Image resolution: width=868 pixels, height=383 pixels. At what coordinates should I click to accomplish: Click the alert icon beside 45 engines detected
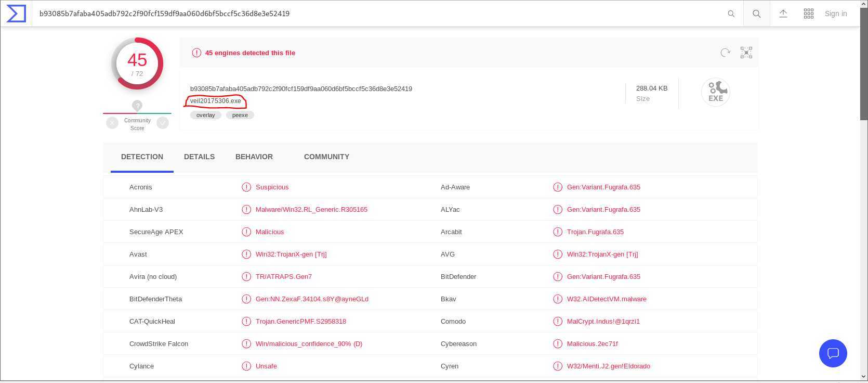tap(196, 53)
